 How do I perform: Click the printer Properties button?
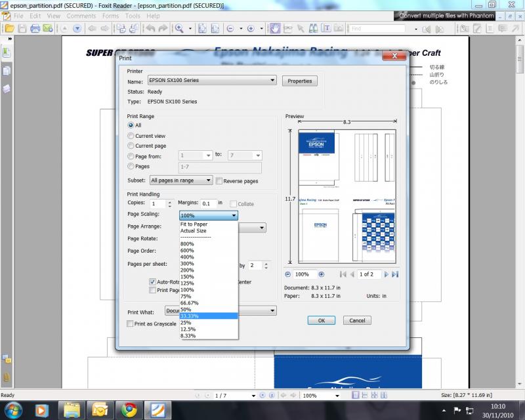[x=300, y=81]
